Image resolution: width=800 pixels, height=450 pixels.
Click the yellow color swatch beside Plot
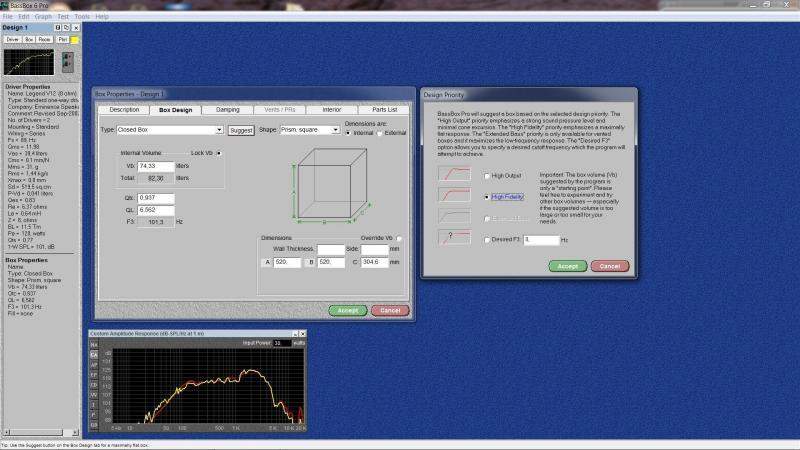click(x=76, y=39)
